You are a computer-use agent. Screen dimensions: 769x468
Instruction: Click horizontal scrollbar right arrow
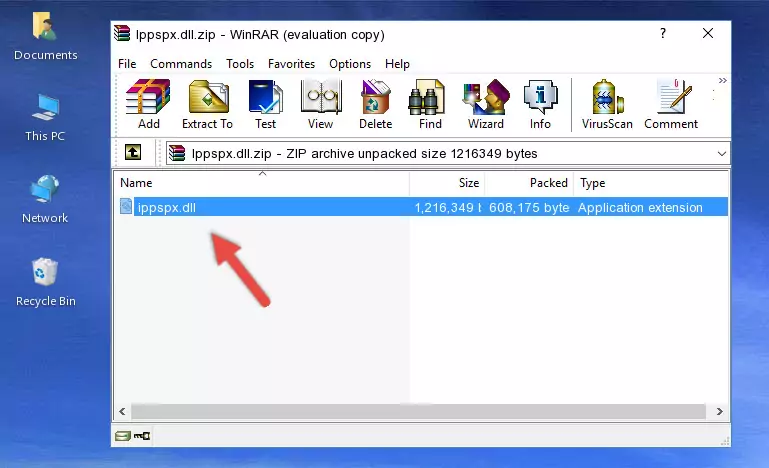tap(719, 412)
